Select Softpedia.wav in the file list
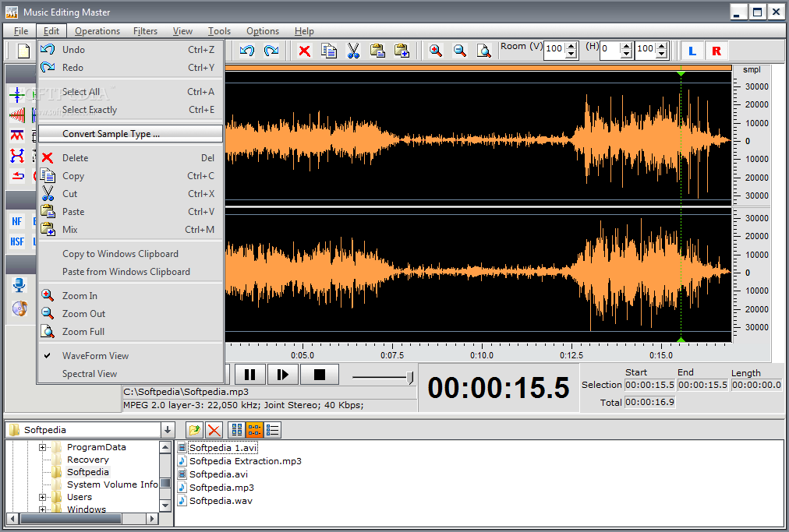The height and width of the screenshot is (532, 789). (x=221, y=501)
